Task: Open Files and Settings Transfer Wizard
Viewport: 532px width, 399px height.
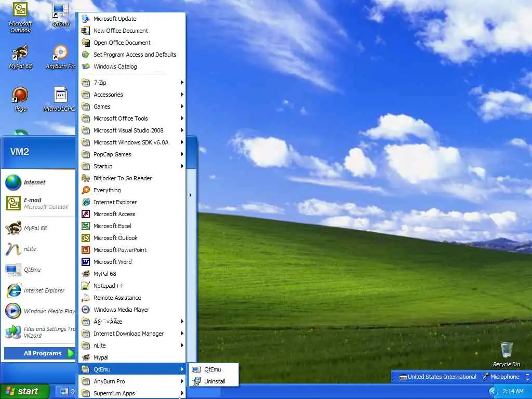Action: point(39,332)
